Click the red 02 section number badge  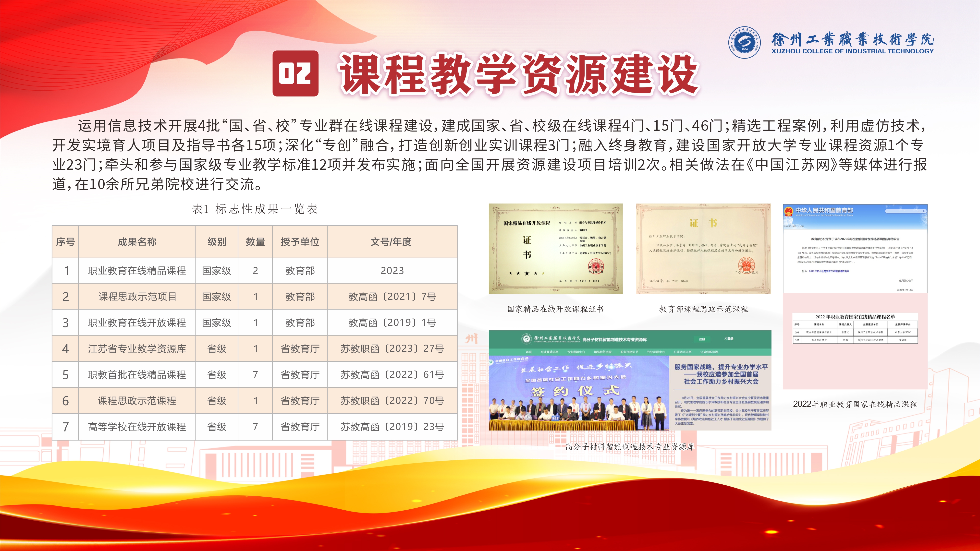295,73
